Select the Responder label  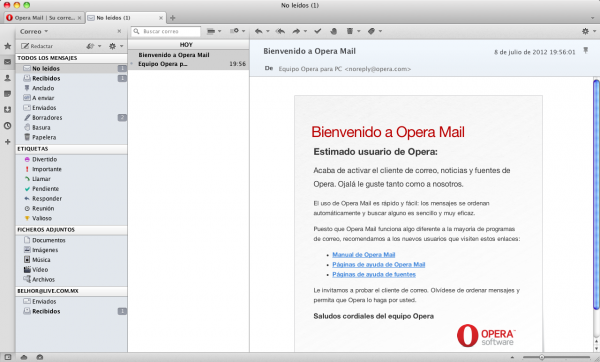[x=71, y=199]
